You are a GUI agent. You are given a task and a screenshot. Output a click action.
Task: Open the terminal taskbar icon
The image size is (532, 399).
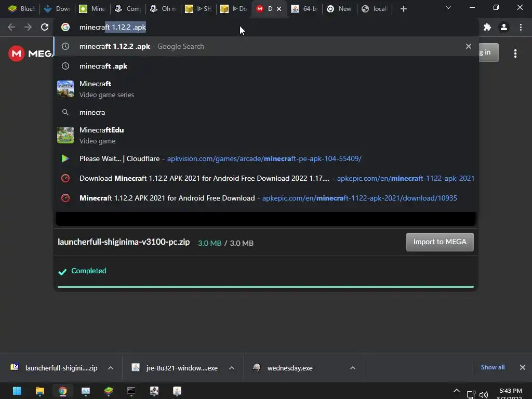[131, 391]
